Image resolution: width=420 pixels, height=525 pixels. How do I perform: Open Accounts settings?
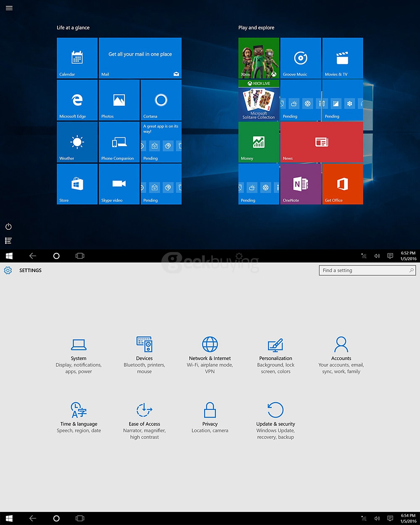click(341, 355)
